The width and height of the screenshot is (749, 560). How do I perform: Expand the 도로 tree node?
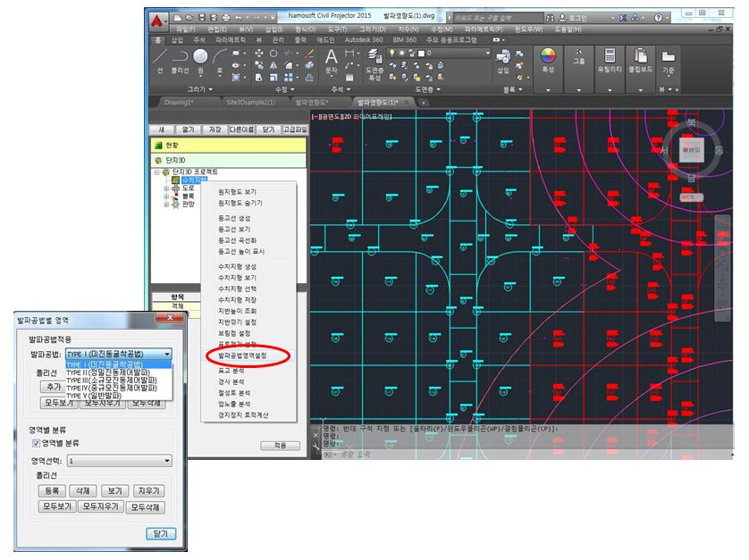point(165,188)
